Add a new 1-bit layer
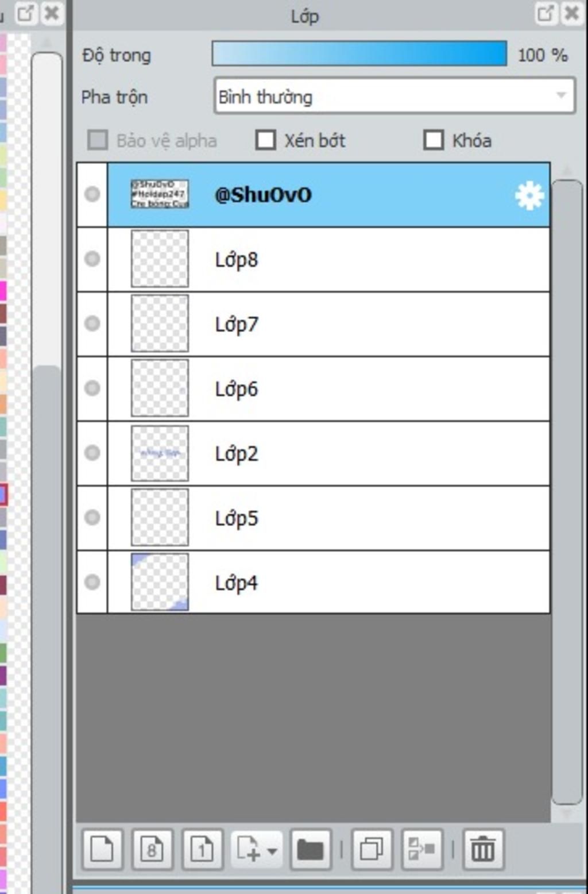The width and height of the screenshot is (588, 894). [202, 849]
